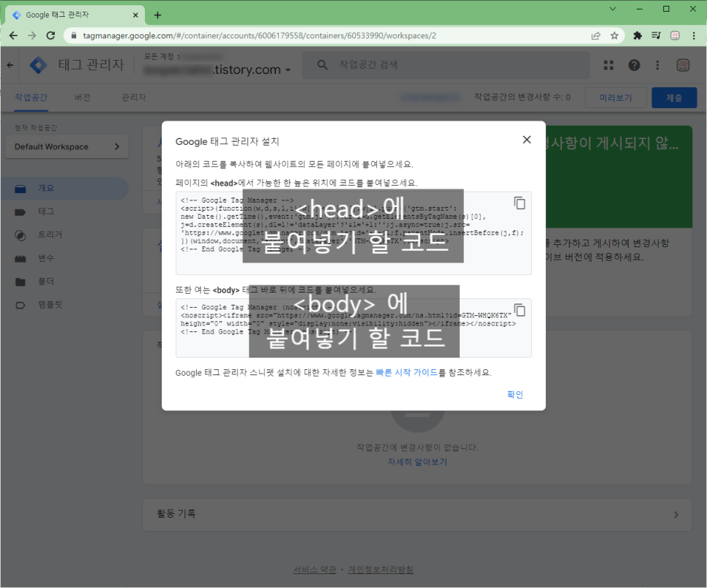This screenshot has width=707, height=588.
Task: Open the Chrome profile avatar
Action: (x=675, y=36)
